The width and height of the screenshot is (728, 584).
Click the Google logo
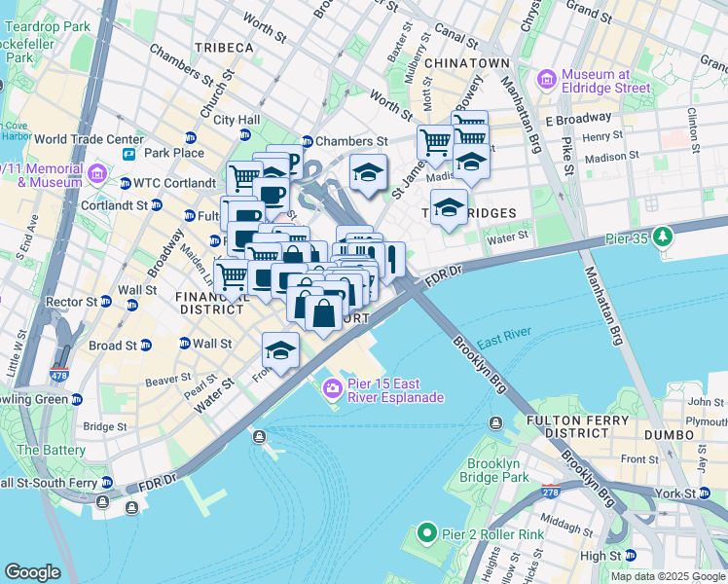(32, 572)
